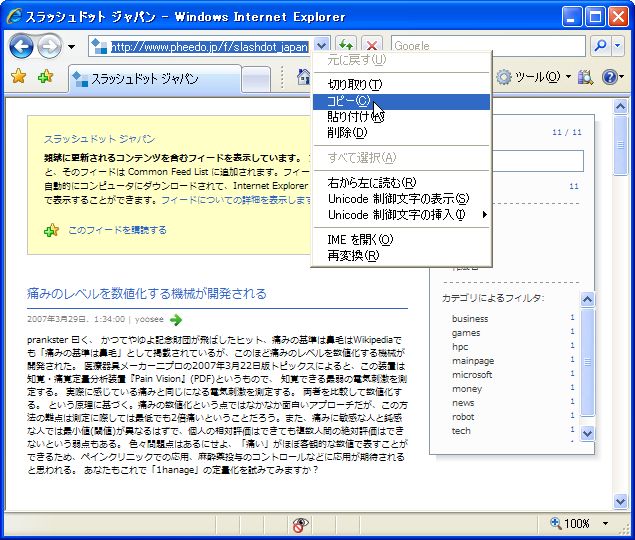Click the Internet Explorer title bar icon

click(15, 16)
